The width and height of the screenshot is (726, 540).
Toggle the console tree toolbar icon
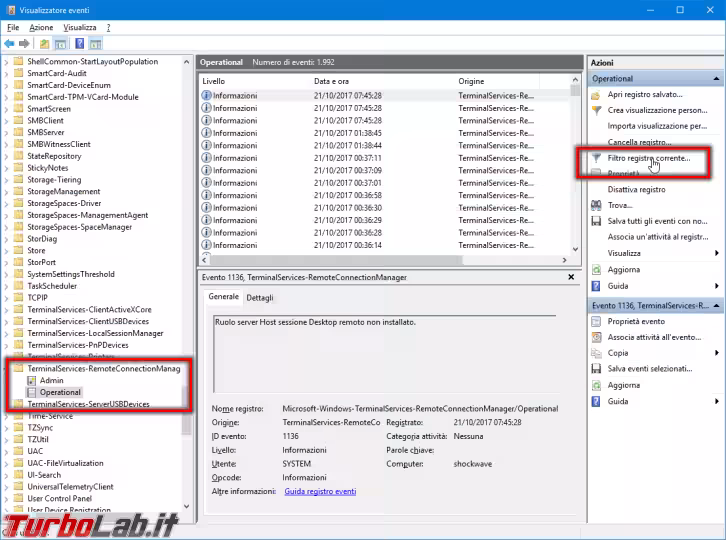point(60,44)
